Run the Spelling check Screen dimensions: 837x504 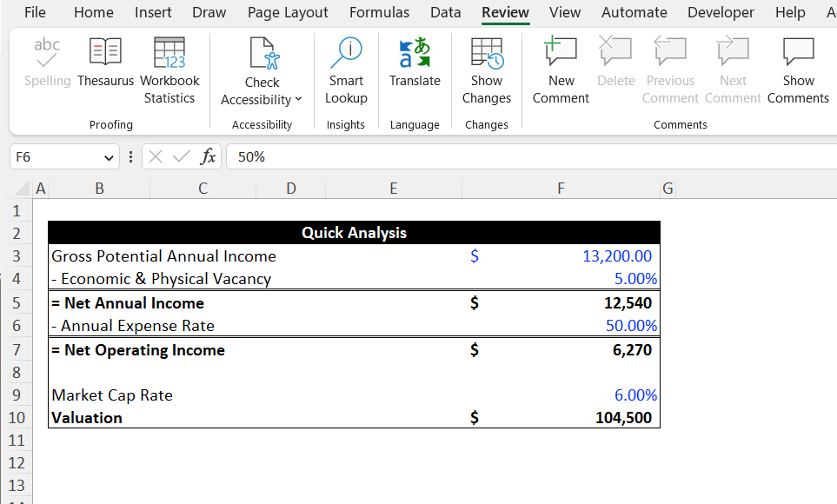click(47, 62)
